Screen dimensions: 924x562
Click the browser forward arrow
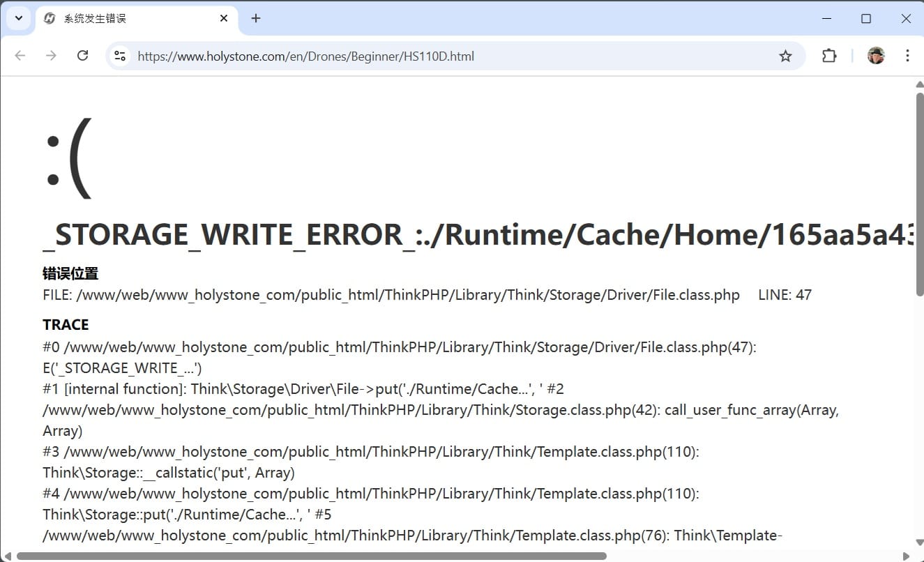pyautogui.click(x=51, y=56)
